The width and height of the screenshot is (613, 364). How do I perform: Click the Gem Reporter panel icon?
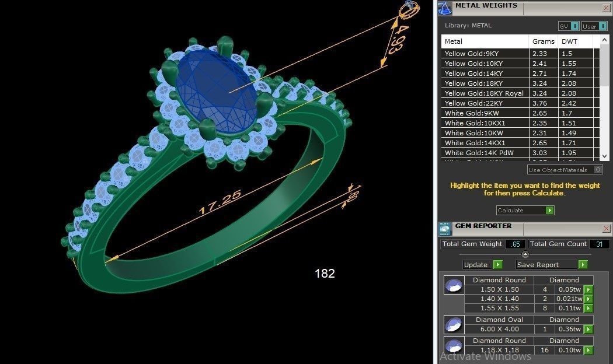445,229
